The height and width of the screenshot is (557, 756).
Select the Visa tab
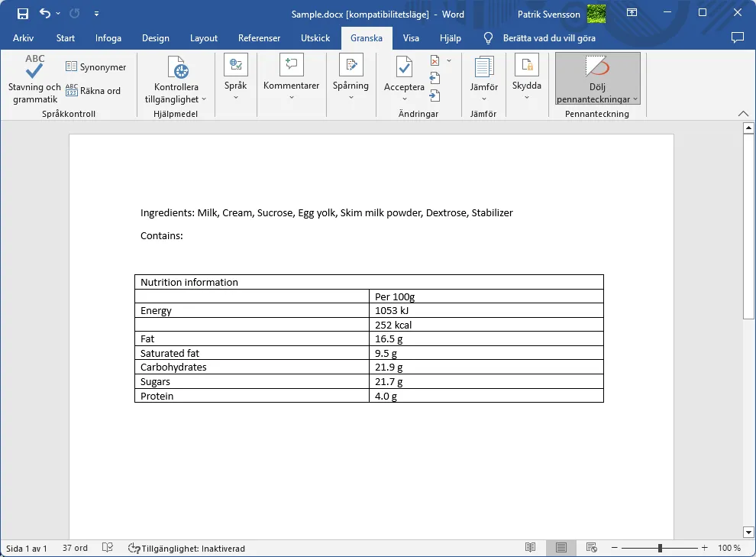click(x=411, y=38)
